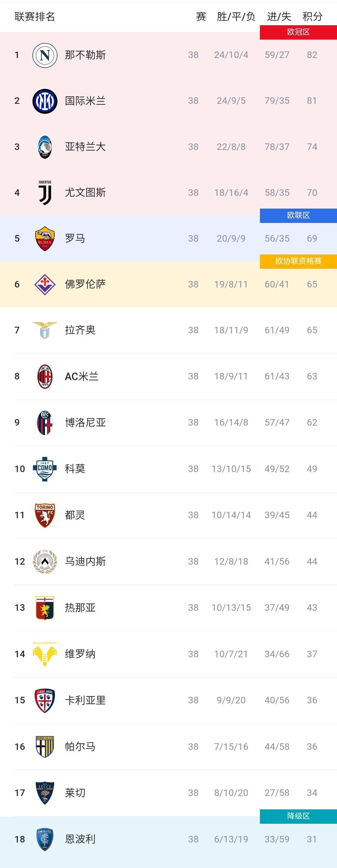Open the Hellas Verona yellow logo
The image size is (337, 868).
point(45,654)
